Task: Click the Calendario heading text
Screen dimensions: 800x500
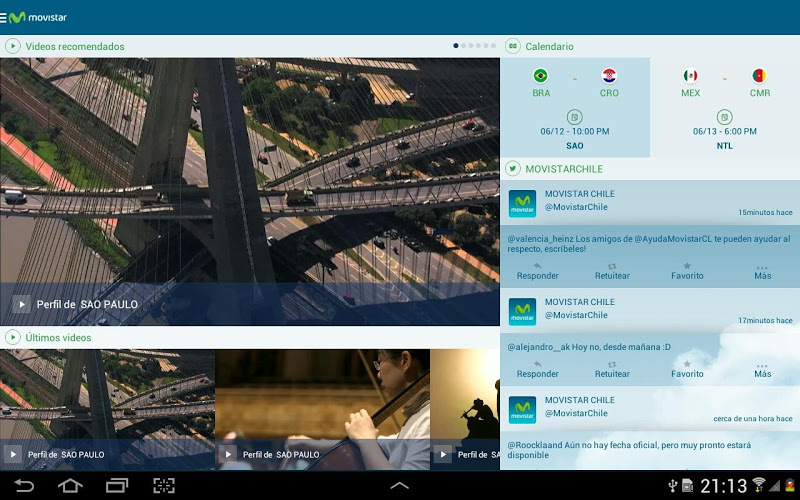Action: [549, 46]
